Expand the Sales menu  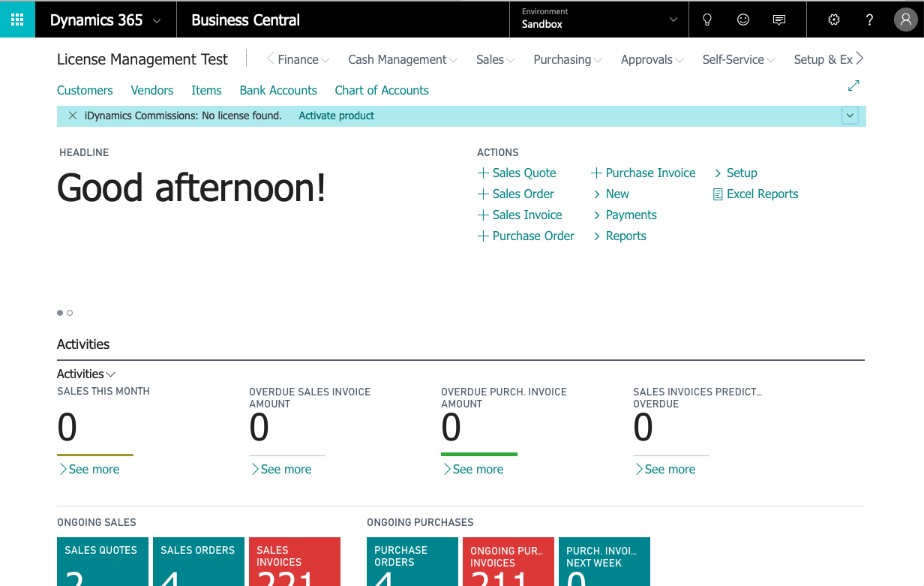click(x=496, y=59)
